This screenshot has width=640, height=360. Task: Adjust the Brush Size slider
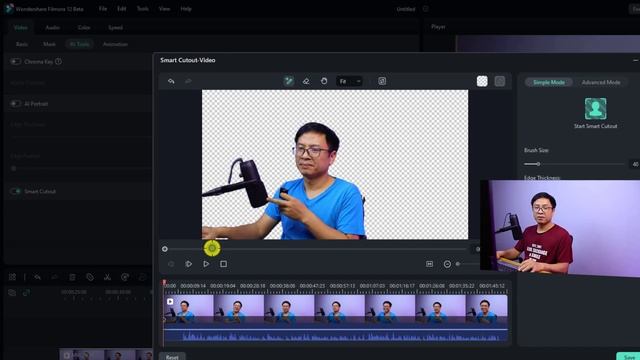click(574, 164)
